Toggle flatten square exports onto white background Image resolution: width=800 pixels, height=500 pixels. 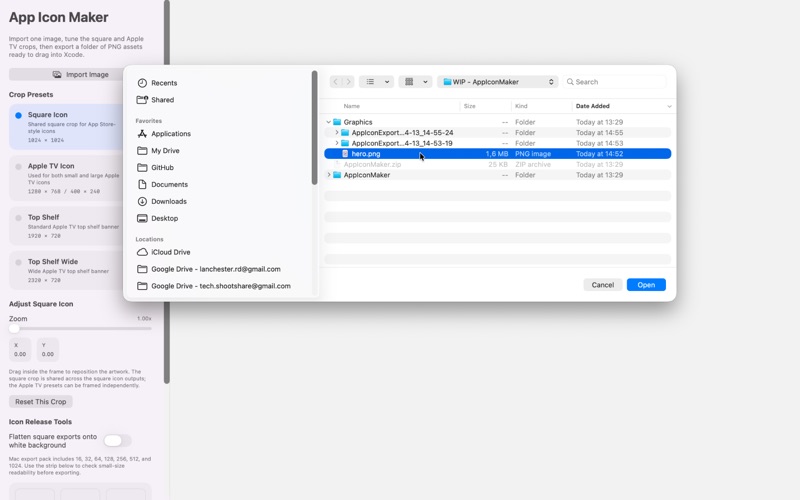pos(117,440)
